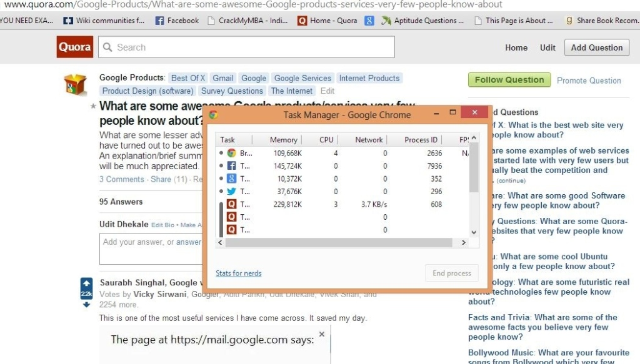The image size is (640, 364).
Task: Open This Page is About bookmark
Action: (x=514, y=21)
